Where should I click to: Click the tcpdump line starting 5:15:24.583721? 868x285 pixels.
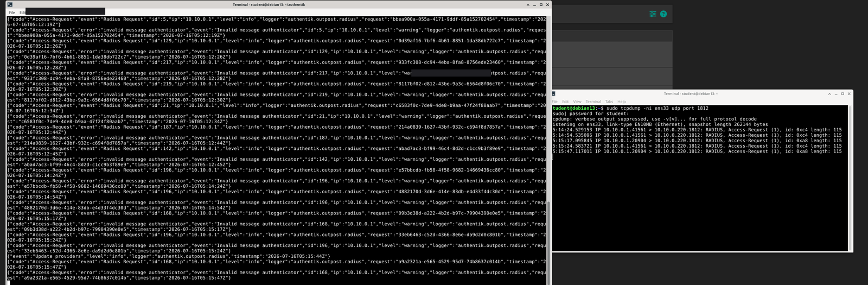pos(697,146)
